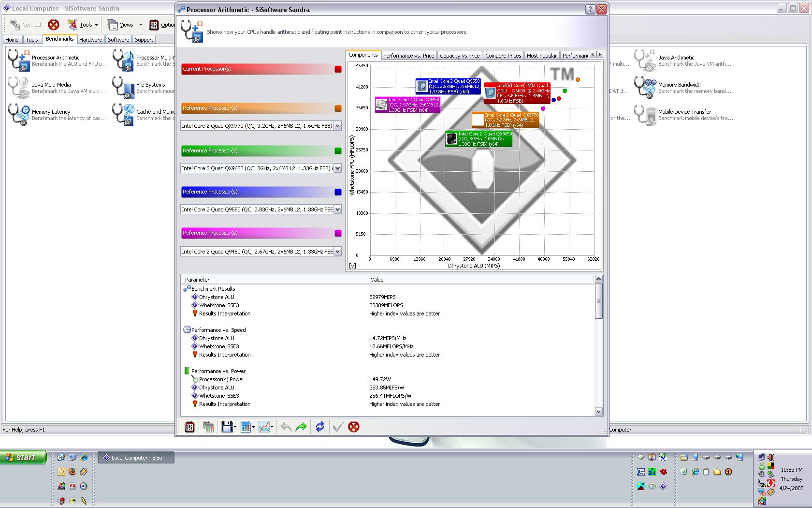Click the red cancel icon in bottom toolbar
The image size is (812, 508).
click(354, 427)
